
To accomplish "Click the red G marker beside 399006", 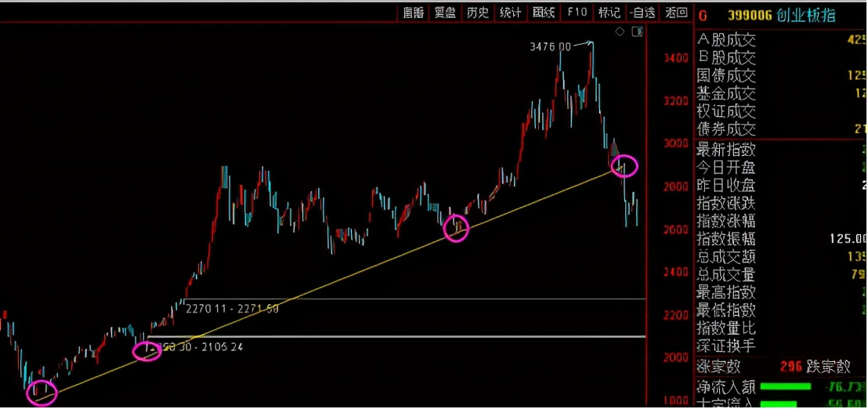I will pyautogui.click(x=703, y=16).
